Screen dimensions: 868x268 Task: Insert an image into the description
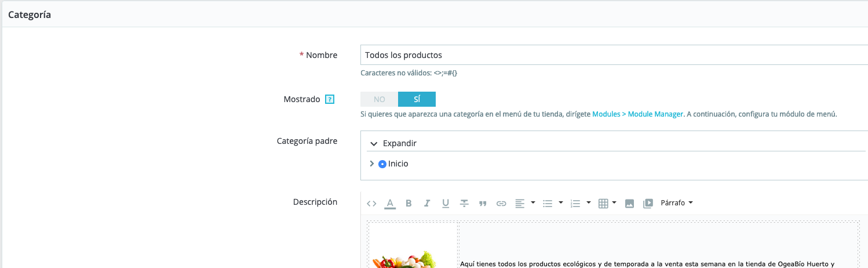coord(630,204)
